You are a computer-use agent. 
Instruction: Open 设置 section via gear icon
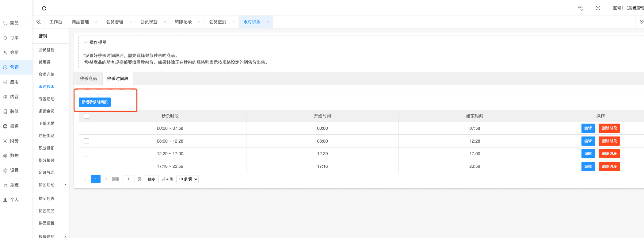coord(5,171)
